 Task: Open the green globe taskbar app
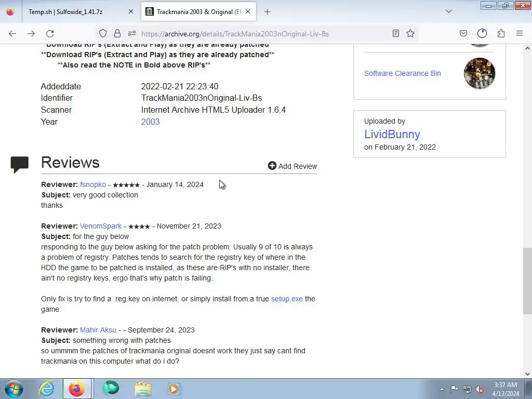[x=111, y=389]
